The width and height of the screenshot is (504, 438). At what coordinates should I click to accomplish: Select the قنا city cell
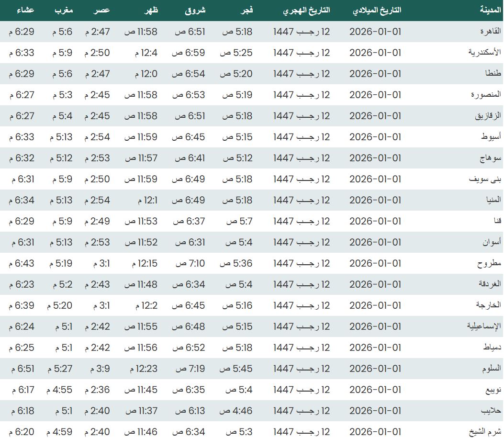pyautogui.click(x=498, y=221)
